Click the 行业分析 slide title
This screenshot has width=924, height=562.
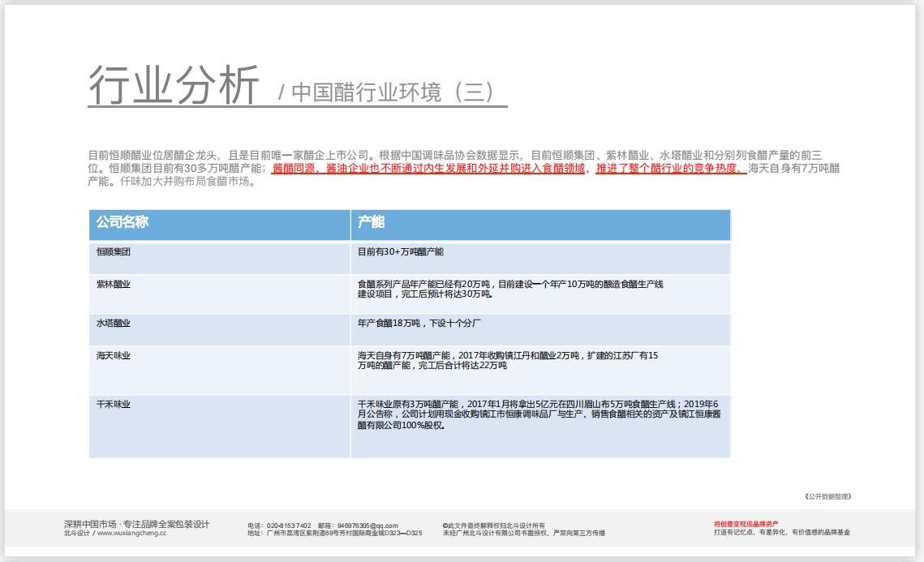(174, 85)
